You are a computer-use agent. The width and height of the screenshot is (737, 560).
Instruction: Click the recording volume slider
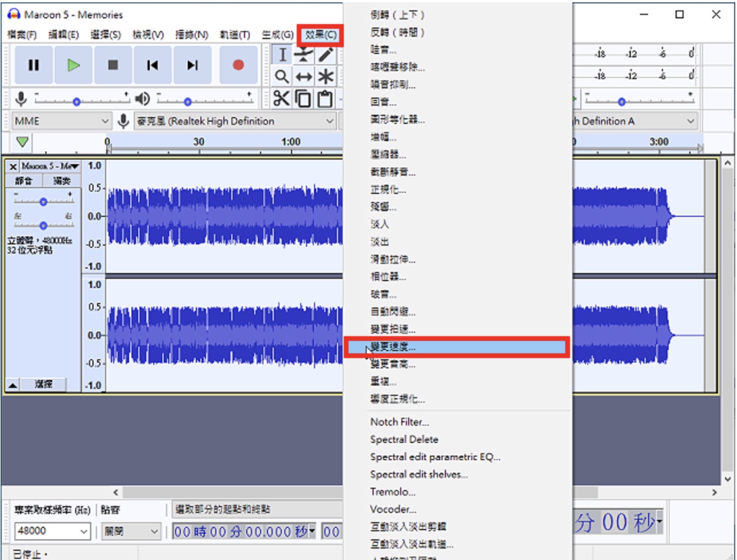[82, 99]
